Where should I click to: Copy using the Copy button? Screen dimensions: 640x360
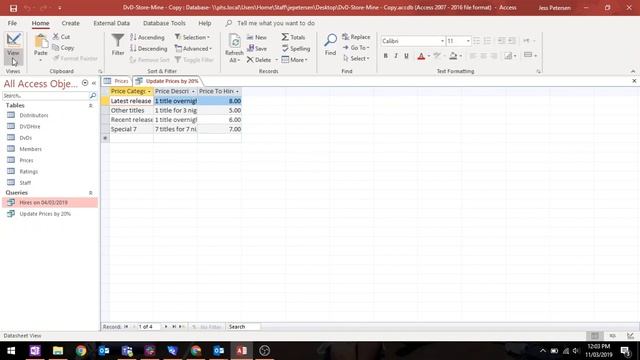click(x=63, y=48)
